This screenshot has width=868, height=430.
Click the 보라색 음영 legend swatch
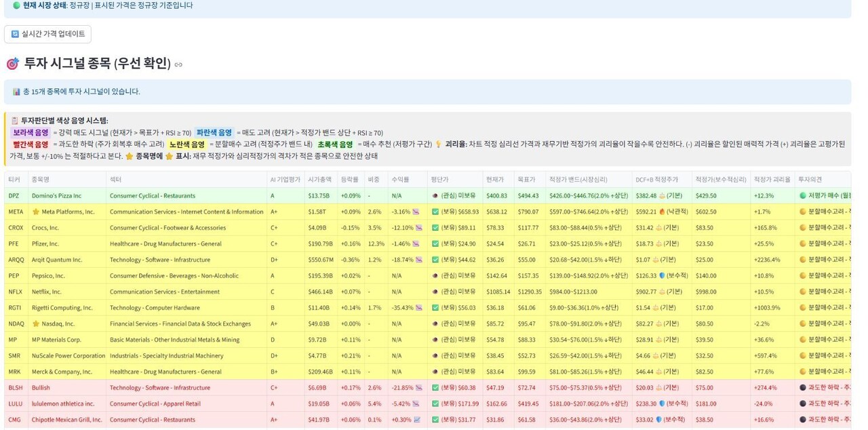tap(31, 133)
